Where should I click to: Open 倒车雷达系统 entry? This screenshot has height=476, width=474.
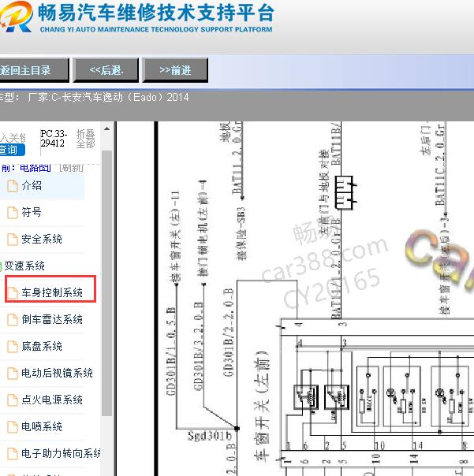coord(52,319)
